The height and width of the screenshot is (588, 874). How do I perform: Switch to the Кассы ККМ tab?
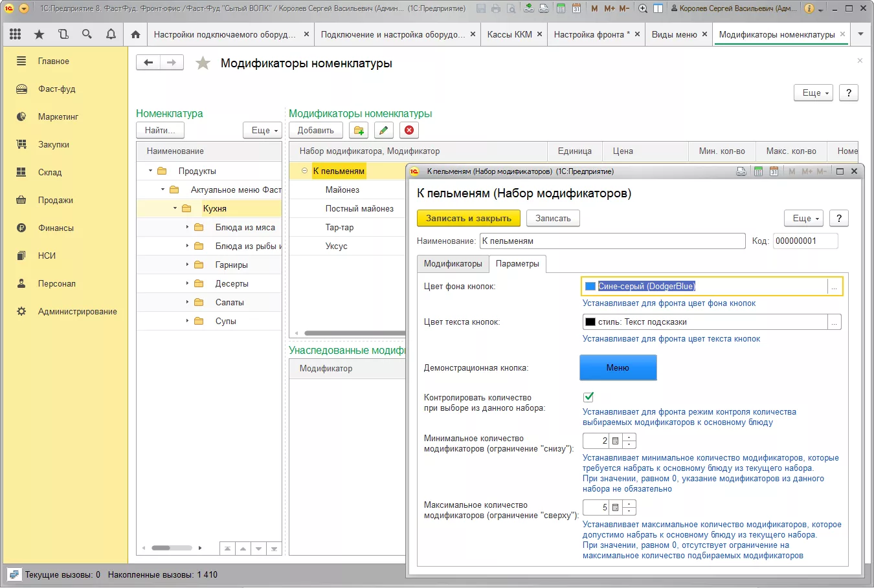(x=510, y=34)
